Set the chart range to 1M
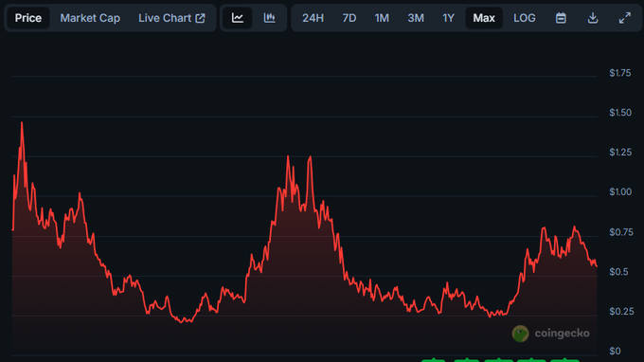The image size is (644, 362). [x=382, y=18]
